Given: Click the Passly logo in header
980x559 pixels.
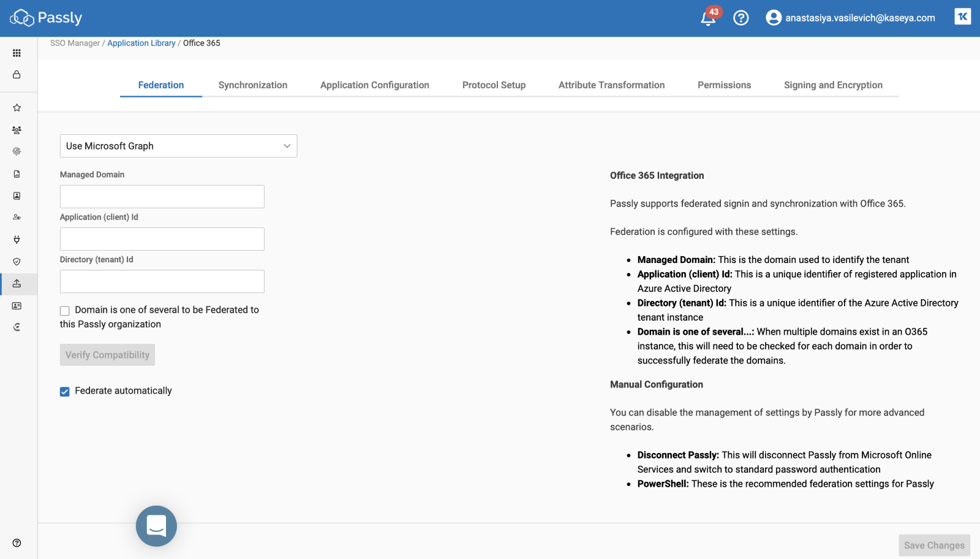Looking at the screenshot, I should click(46, 18).
